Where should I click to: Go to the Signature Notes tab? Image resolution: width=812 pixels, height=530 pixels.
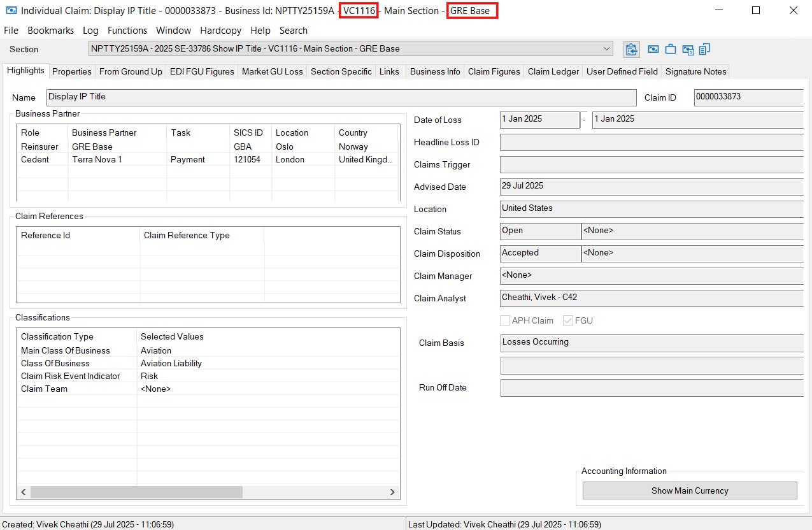pyautogui.click(x=695, y=71)
